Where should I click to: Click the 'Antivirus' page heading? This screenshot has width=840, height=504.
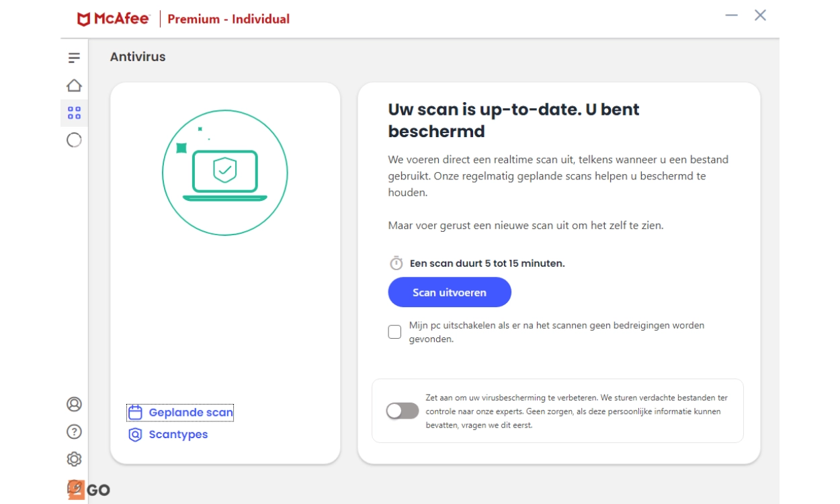coord(138,57)
